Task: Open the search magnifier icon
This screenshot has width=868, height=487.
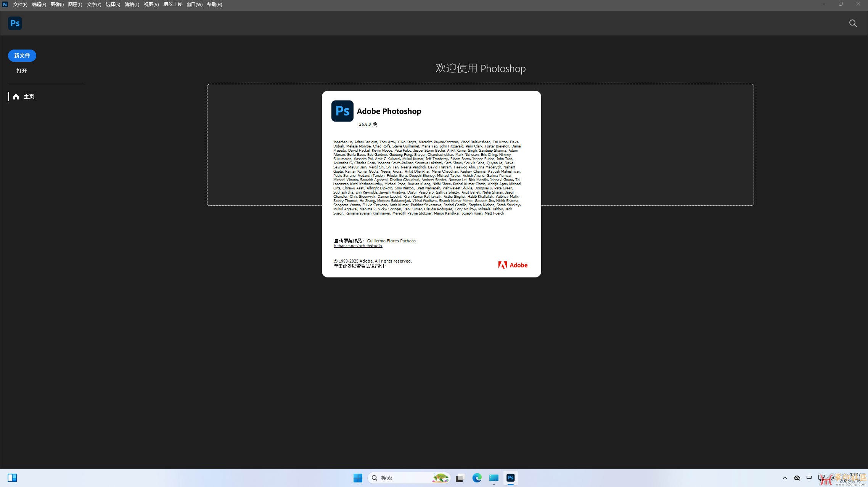Action: click(x=853, y=23)
